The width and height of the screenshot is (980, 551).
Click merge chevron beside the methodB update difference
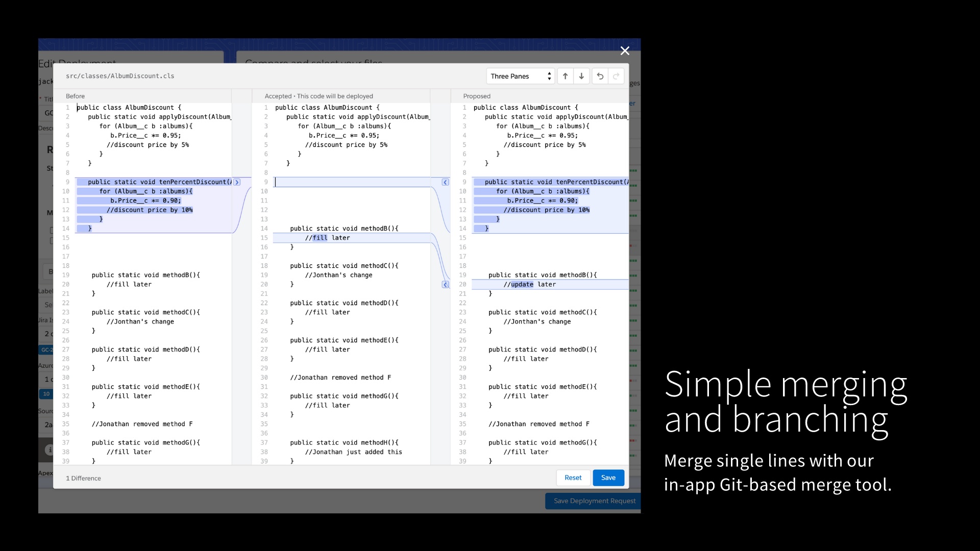[x=445, y=285]
